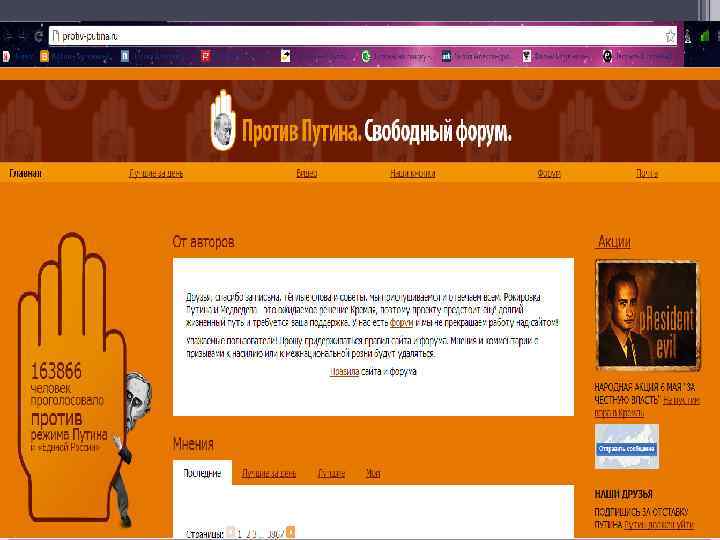
Task: Open the Путин должен уйти link
Action: (x=659, y=524)
